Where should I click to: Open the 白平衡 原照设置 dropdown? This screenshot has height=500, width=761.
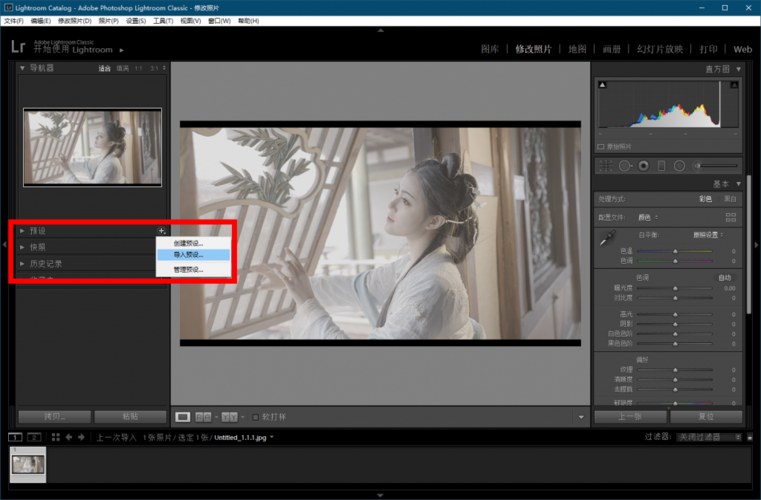point(708,233)
